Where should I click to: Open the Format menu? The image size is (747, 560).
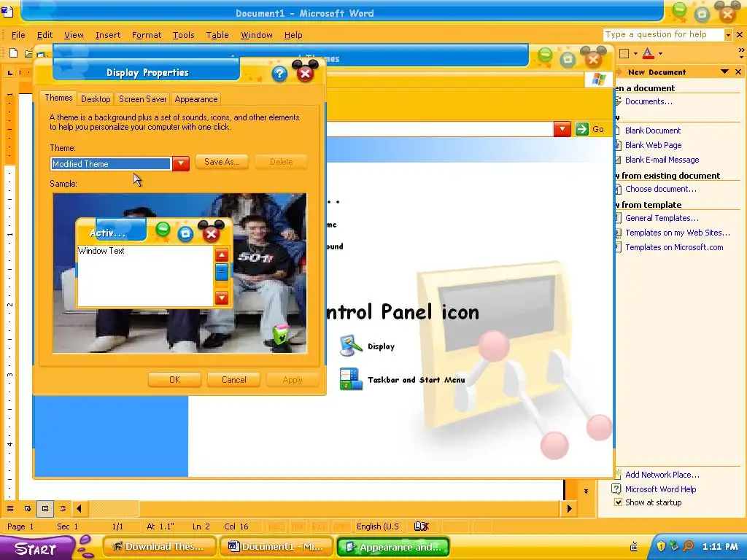point(147,35)
